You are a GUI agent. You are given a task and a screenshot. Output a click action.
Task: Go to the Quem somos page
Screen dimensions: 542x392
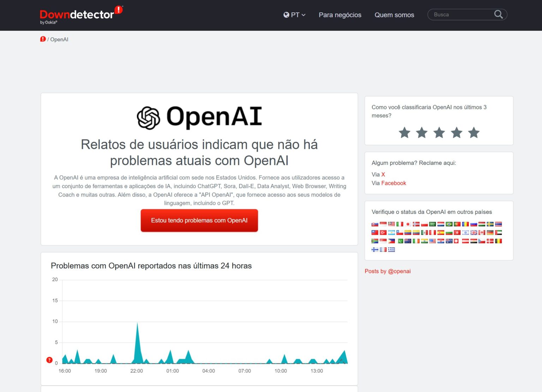pos(394,15)
